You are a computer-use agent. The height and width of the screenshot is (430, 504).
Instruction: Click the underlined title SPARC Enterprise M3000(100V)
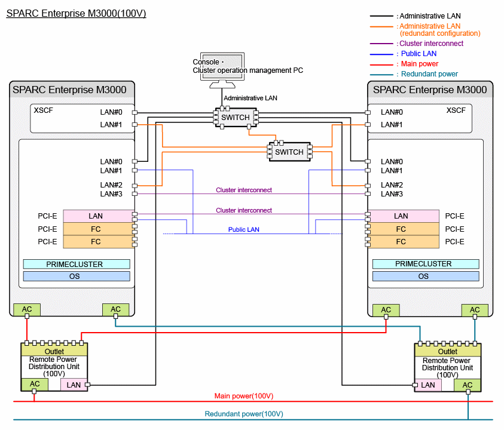tap(76, 13)
